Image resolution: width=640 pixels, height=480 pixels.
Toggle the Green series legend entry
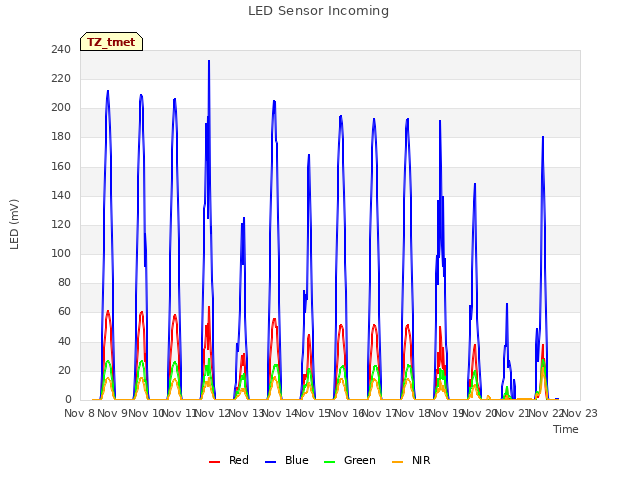click(349, 460)
